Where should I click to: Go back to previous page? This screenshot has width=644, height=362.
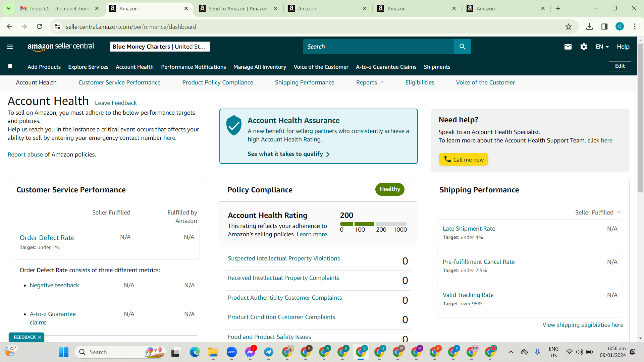9,26
